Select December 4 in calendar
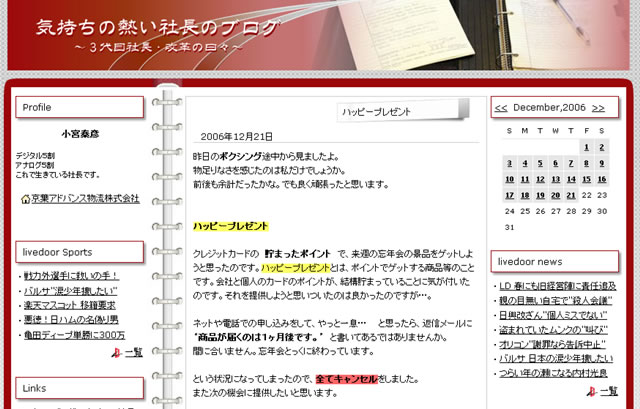 pyautogui.click(x=525, y=163)
